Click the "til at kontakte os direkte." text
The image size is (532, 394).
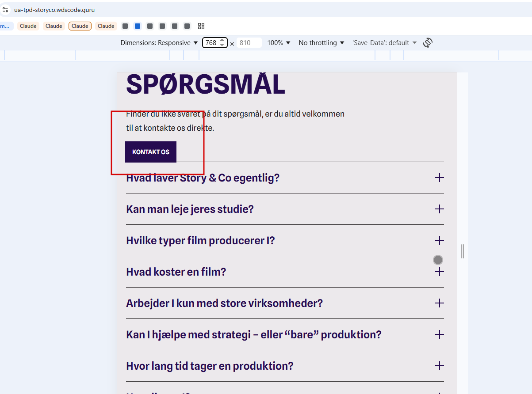pyautogui.click(x=170, y=128)
